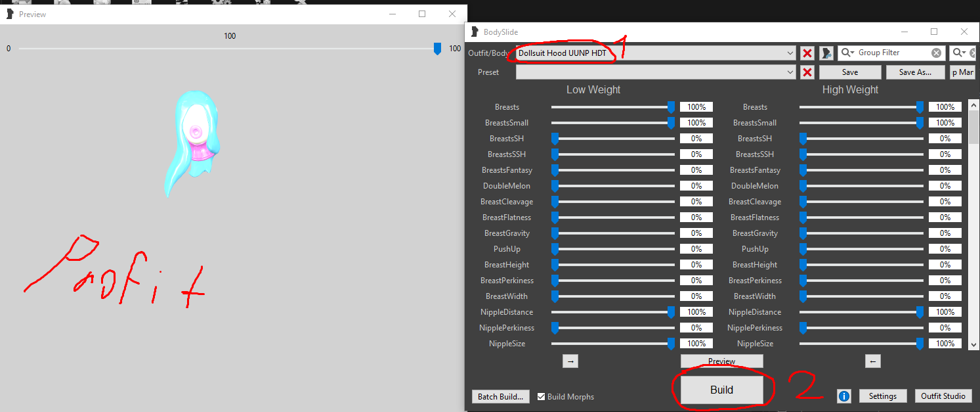Screen dimensions: 980x412
Task: Toggle the Build Morphs checkbox
Action: point(541,397)
